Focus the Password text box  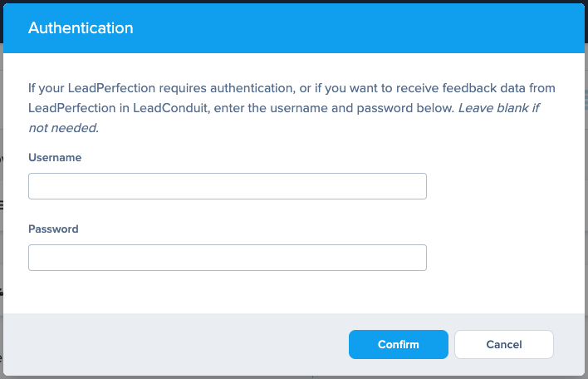[x=227, y=258]
